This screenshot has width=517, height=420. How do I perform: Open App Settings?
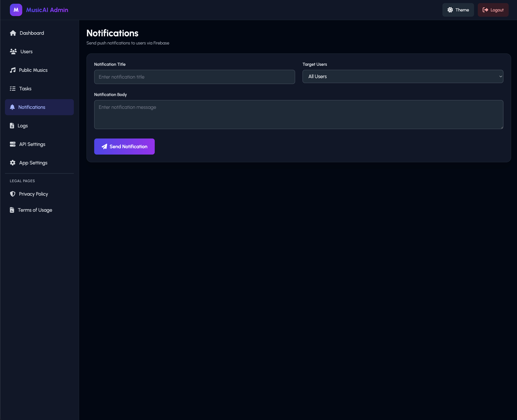(39, 163)
